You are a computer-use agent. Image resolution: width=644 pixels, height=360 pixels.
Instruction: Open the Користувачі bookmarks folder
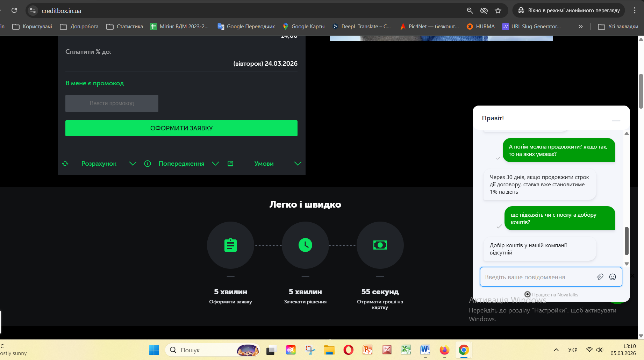click(x=32, y=27)
